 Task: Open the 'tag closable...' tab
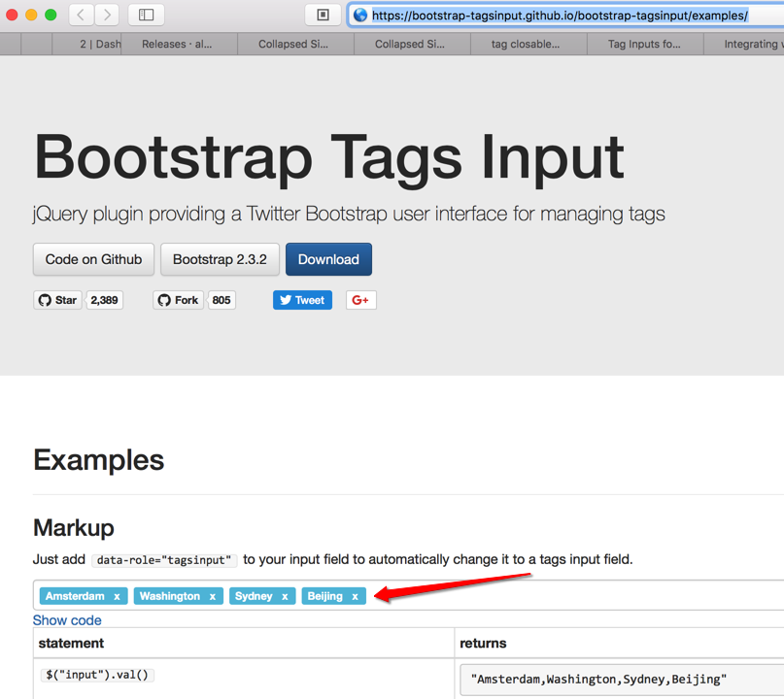tap(528, 44)
